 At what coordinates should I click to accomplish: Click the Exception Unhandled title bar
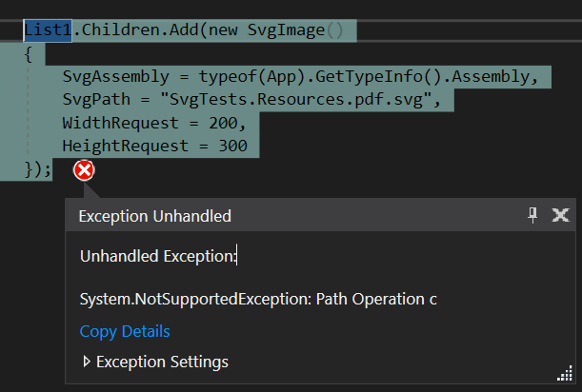coord(320,215)
